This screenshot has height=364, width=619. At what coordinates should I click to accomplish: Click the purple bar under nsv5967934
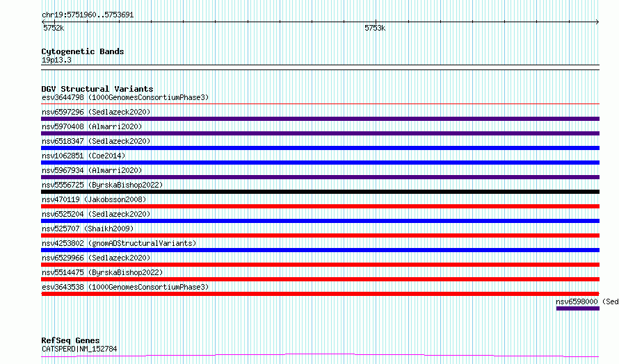(320, 177)
